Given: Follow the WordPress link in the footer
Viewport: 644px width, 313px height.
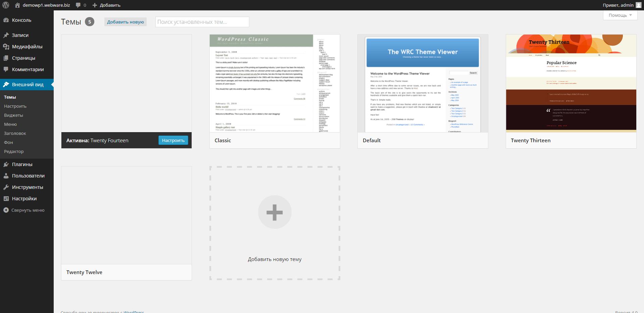Looking at the screenshot, I should [x=134, y=312].
